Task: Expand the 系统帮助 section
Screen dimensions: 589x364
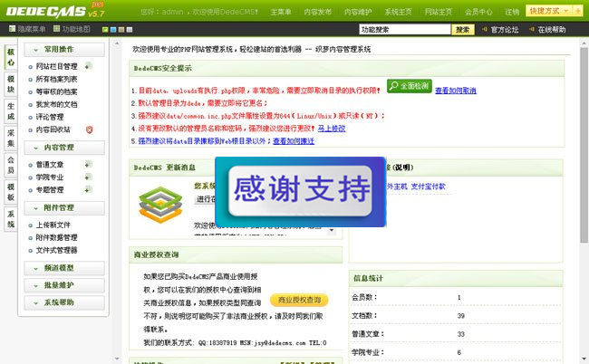Action: click(x=64, y=302)
